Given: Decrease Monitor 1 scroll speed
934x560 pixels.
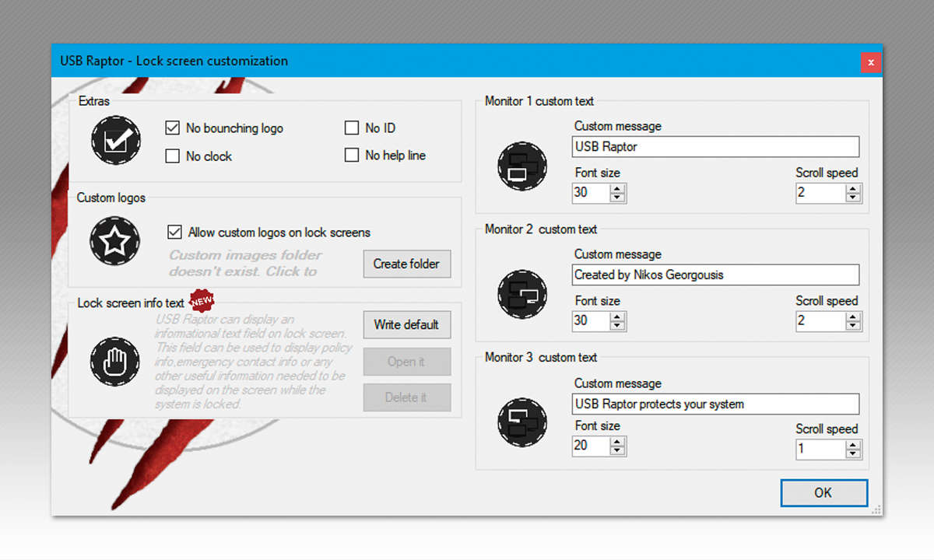Looking at the screenshot, I should (854, 198).
